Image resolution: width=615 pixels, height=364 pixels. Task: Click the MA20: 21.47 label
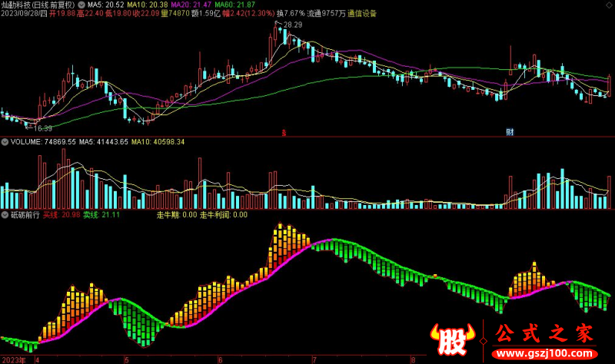click(x=191, y=5)
